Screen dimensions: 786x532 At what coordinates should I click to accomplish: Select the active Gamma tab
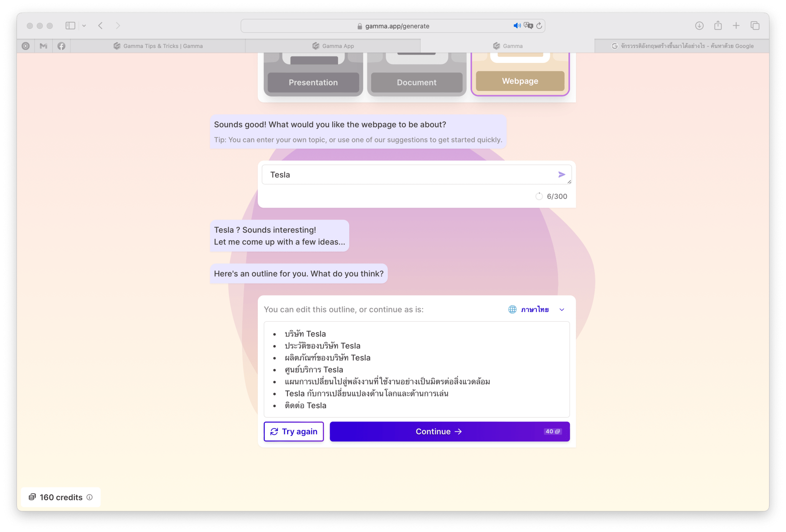click(508, 46)
